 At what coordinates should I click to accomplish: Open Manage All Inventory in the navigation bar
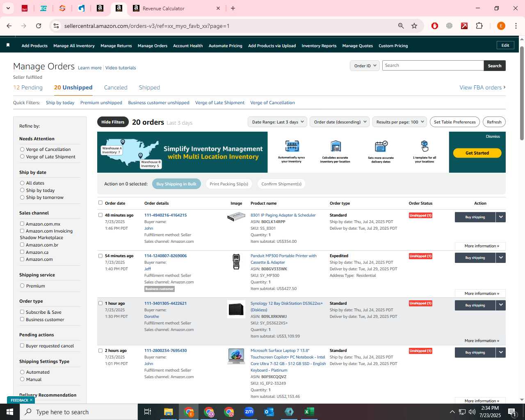point(74,46)
